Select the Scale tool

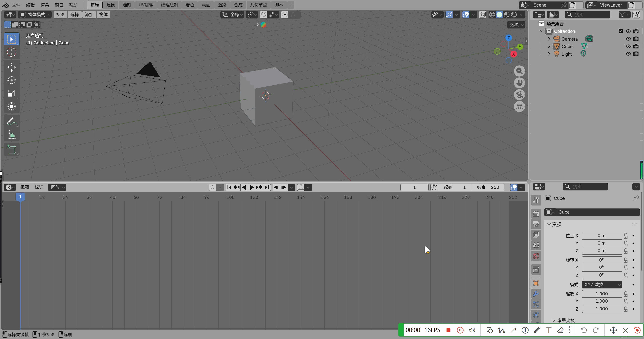pyautogui.click(x=11, y=93)
